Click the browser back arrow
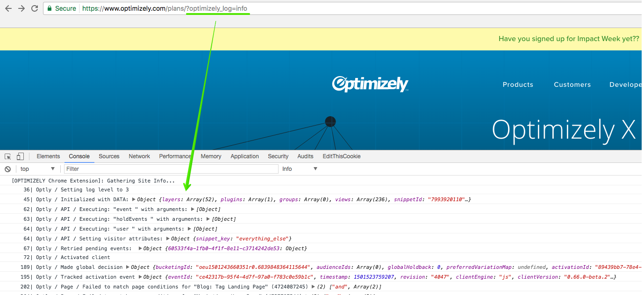This screenshot has height=295, width=644. 8,8
